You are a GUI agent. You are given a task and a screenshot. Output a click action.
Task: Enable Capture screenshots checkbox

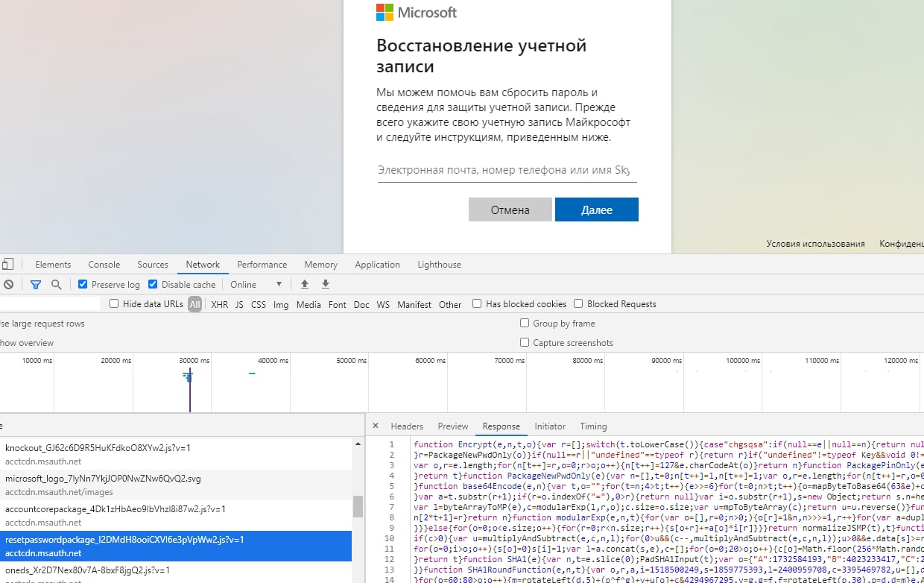click(x=525, y=342)
